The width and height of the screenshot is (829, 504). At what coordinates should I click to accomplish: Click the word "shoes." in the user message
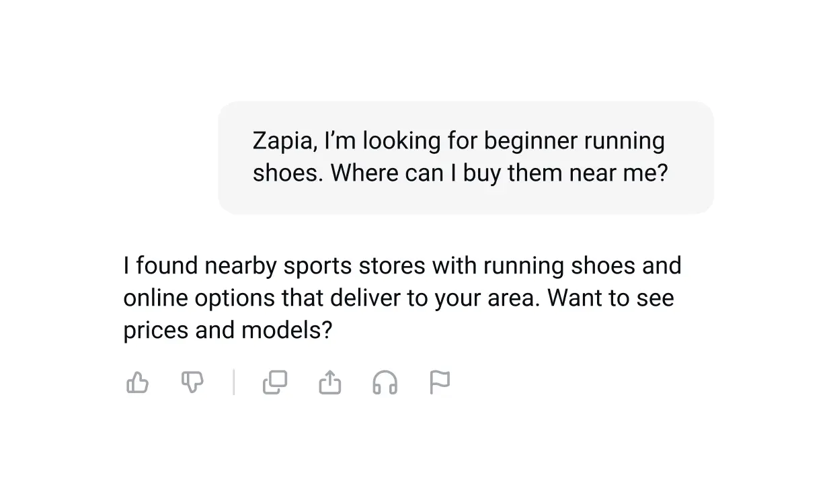288,173
